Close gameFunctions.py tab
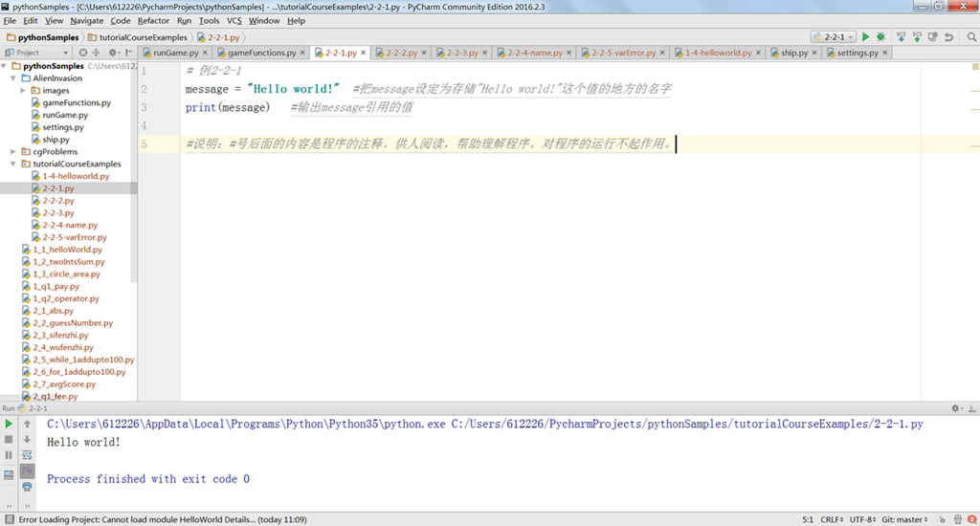The image size is (980, 526). pos(302,53)
